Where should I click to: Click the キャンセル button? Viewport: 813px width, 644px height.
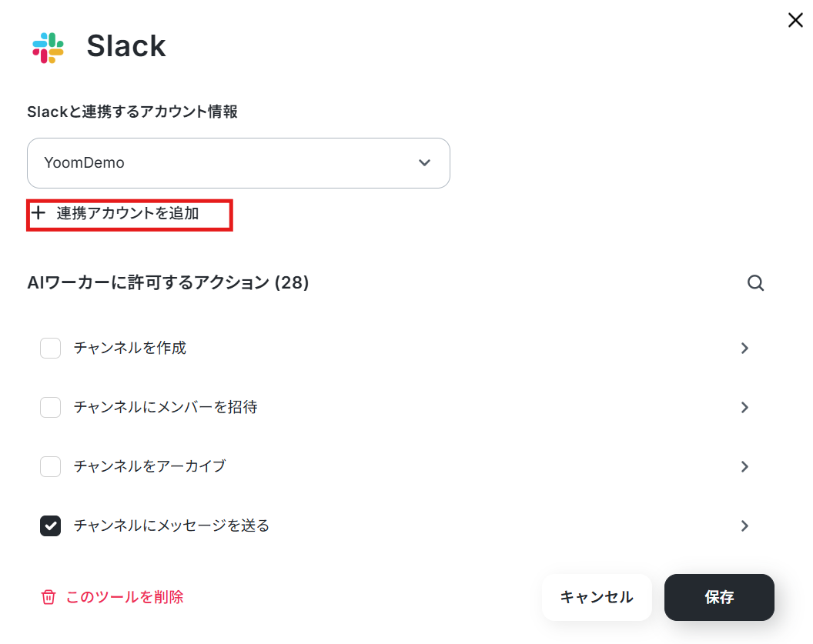pos(597,597)
